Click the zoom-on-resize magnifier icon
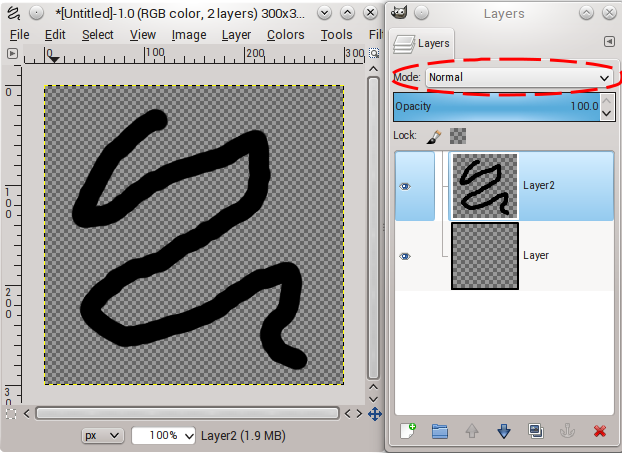The height and width of the screenshot is (453, 622). point(374,53)
